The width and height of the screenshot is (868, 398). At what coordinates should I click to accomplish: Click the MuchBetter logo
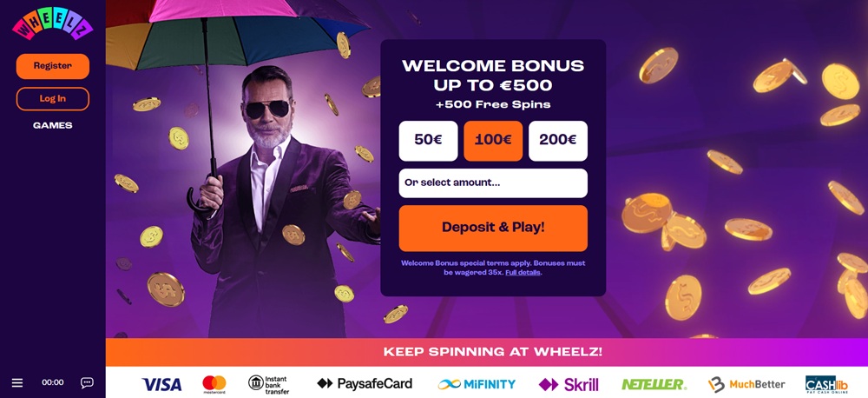tap(746, 384)
